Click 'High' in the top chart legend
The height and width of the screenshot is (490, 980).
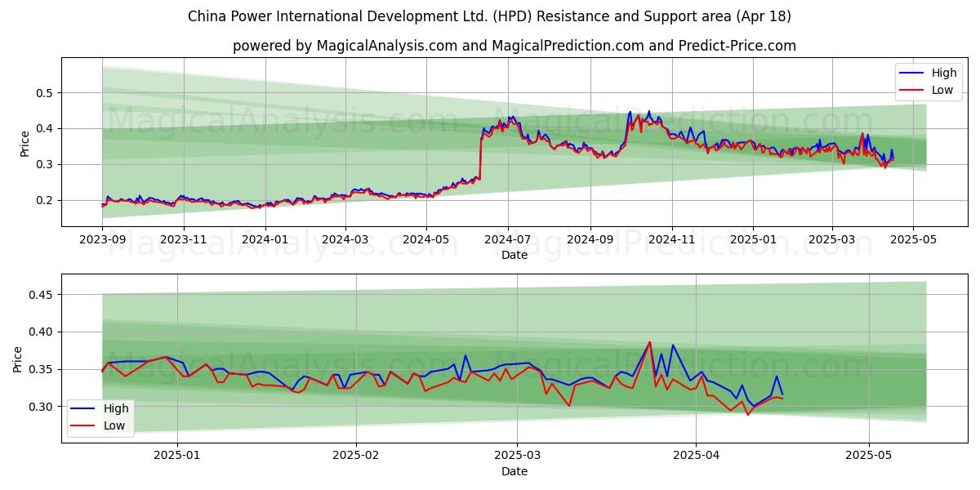pyautogui.click(x=944, y=73)
